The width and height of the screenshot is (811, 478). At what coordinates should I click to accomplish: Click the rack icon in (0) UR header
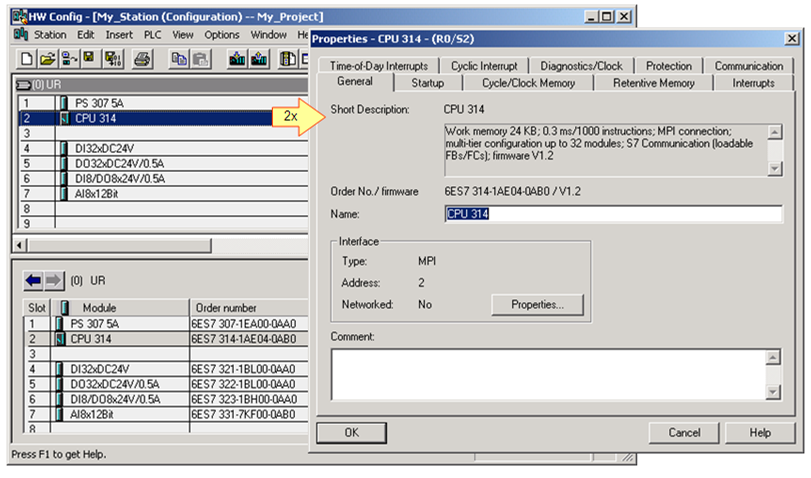[23, 84]
